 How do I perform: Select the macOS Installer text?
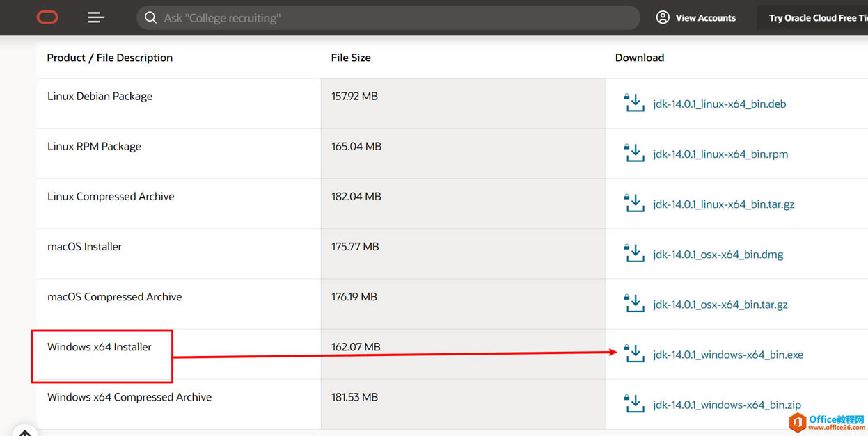tap(84, 246)
